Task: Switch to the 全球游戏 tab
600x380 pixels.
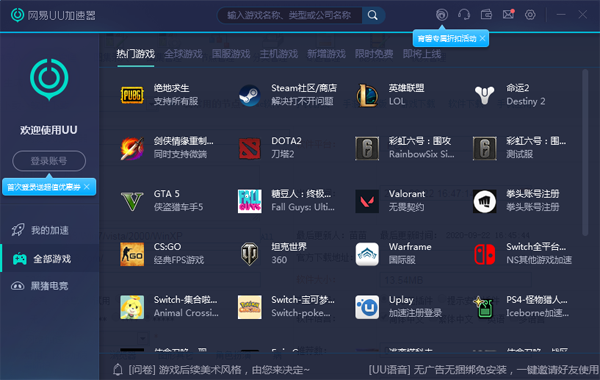Action: click(183, 54)
